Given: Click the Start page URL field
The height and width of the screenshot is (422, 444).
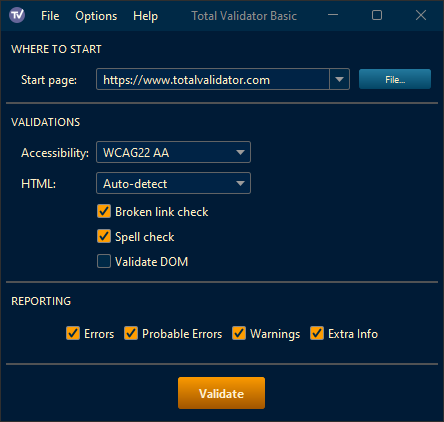Looking at the screenshot, I should pos(213,79).
